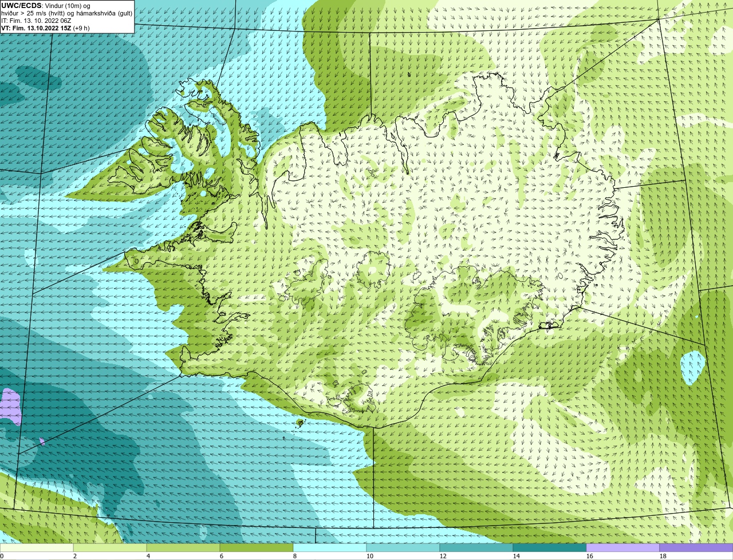Click the '12' label on the color scale
This screenshot has width=733, height=560.
tap(443, 556)
